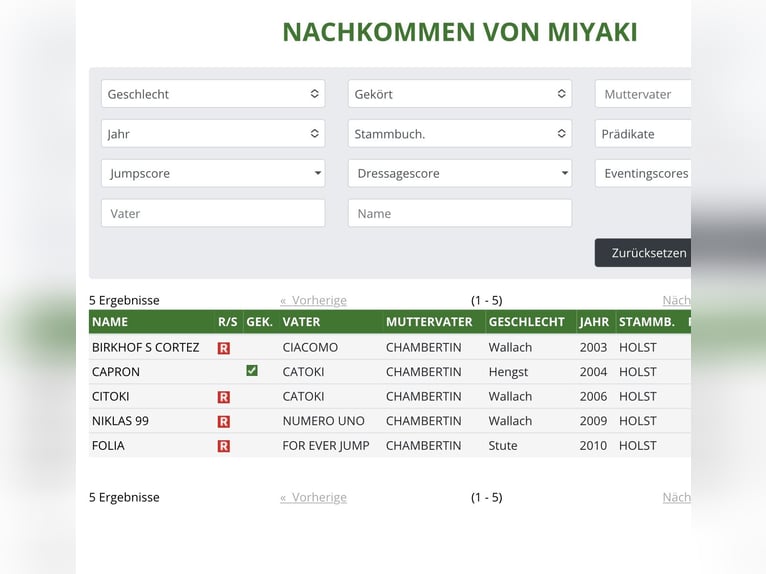Click the bottom Vorherige pagination link
Screen dimensions: 766x574
(x=314, y=497)
